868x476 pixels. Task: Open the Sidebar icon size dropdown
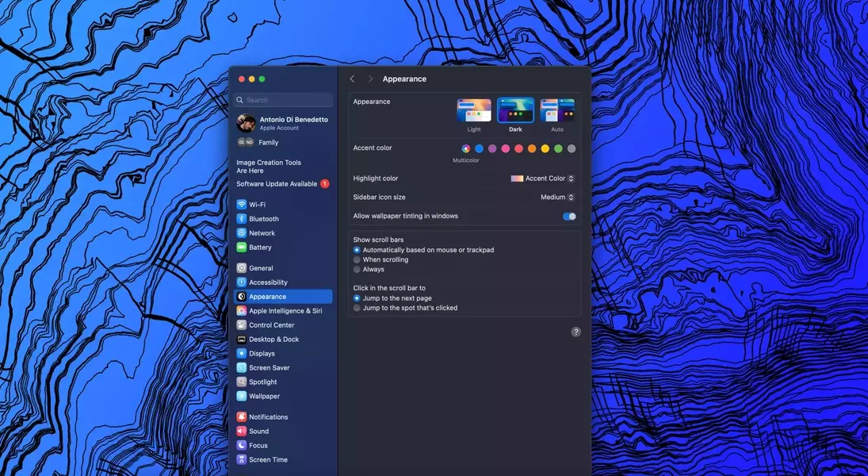coord(557,198)
